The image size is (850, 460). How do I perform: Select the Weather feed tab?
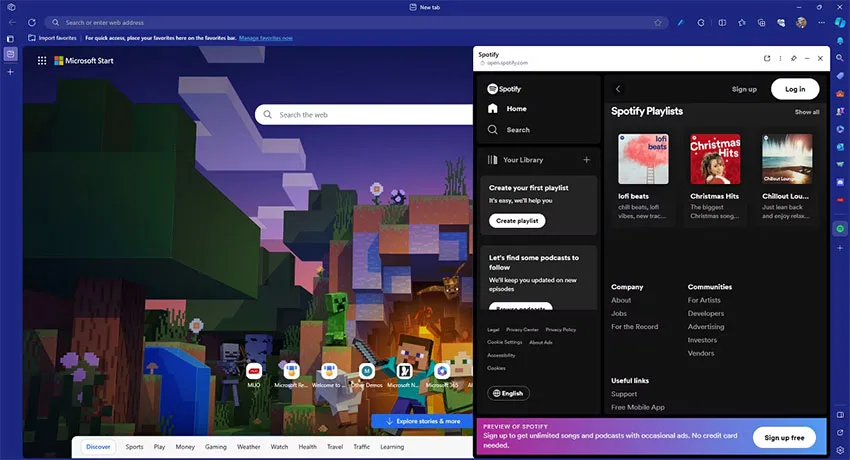[x=248, y=447]
